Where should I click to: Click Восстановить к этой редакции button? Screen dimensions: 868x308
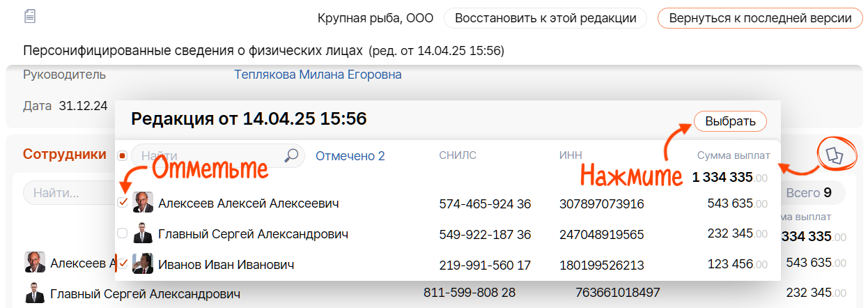[545, 18]
